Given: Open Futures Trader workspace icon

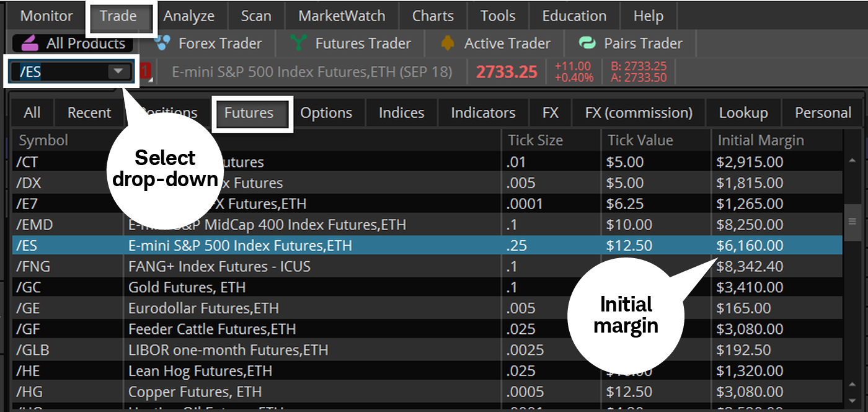Looking at the screenshot, I should [299, 43].
